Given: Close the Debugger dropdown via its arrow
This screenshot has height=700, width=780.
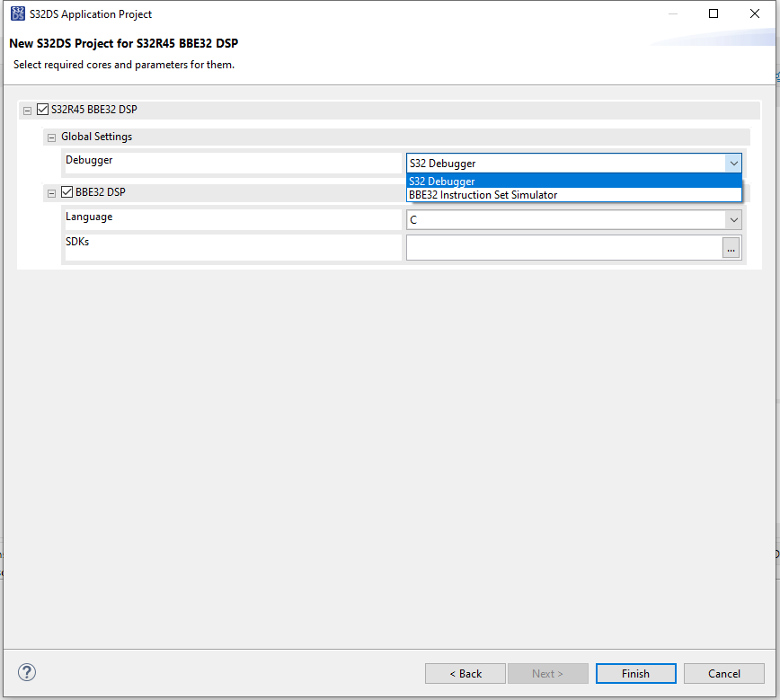Looking at the screenshot, I should pyautogui.click(x=733, y=164).
